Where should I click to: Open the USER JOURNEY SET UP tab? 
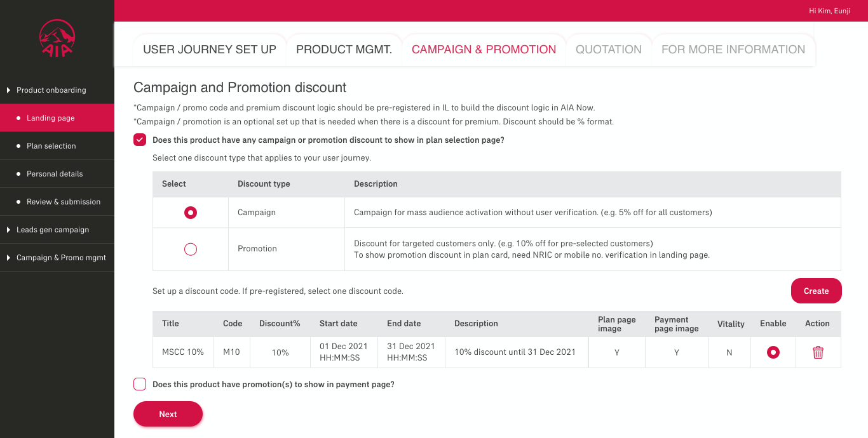[x=210, y=50]
